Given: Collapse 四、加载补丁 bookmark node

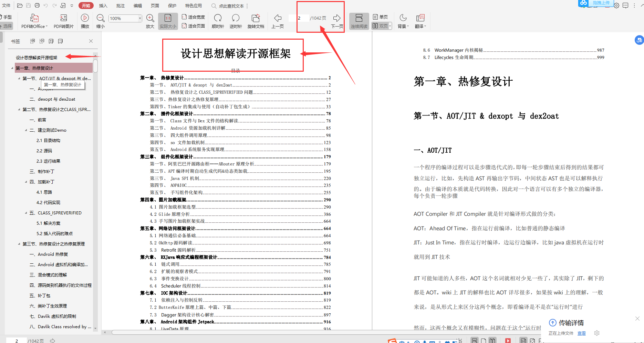Looking at the screenshot, I should [26, 182].
